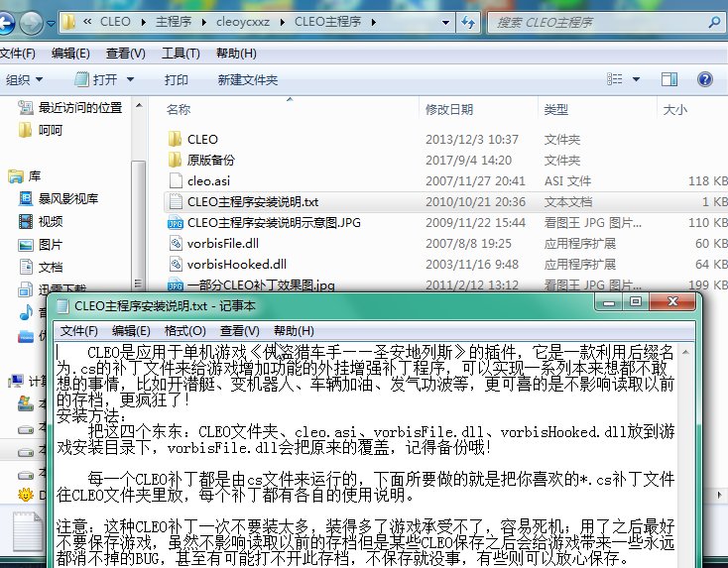Image resolution: width=728 pixels, height=568 pixels.
Task: Click the ASI 文件 type cell
Action: pyautogui.click(x=567, y=181)
